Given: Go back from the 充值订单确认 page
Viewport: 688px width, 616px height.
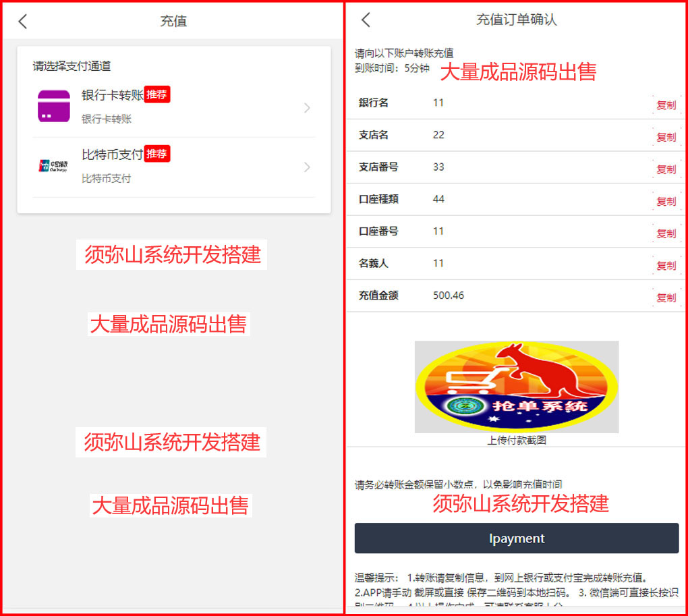Looking at the screenshot, I should (x=366, y=20).
